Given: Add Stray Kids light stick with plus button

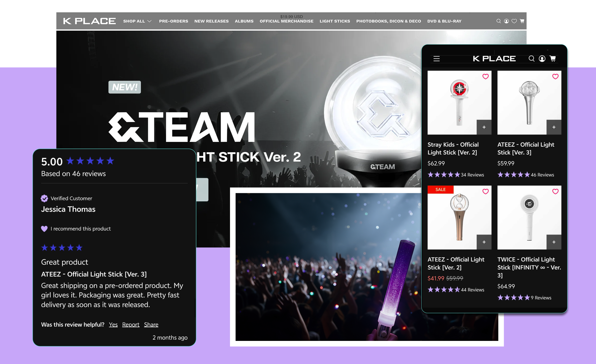Looking at the screenshot, I should pos(484,127).
